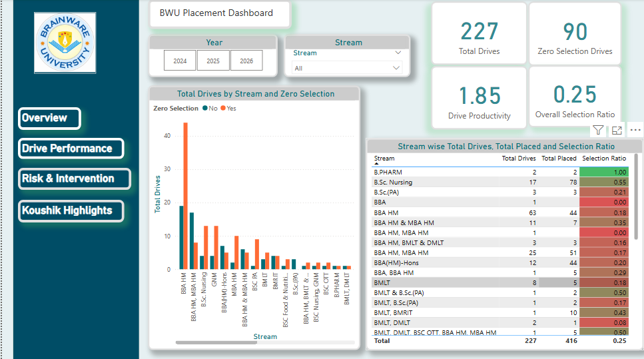Select the B.Sc.(PA) table row
Viewport: 644px width, 359px height.
500,192
